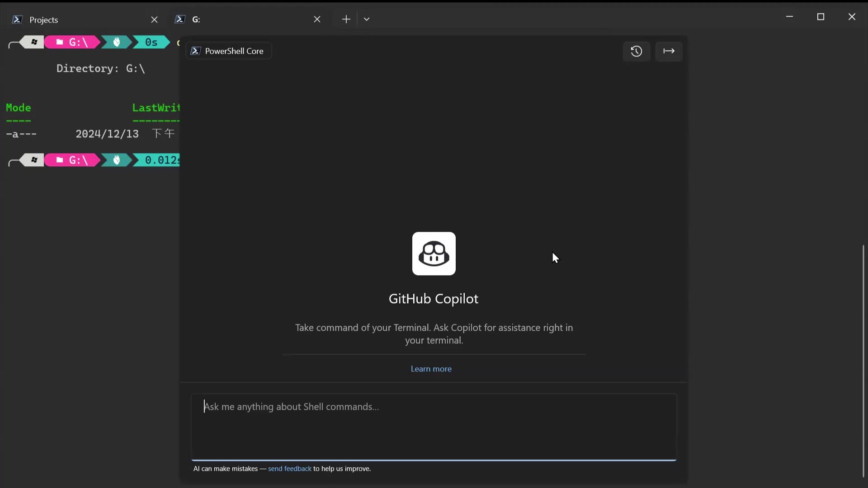Maximize the terminal window
This screenshot has width=868, height=488.
[x=821, y=17]
